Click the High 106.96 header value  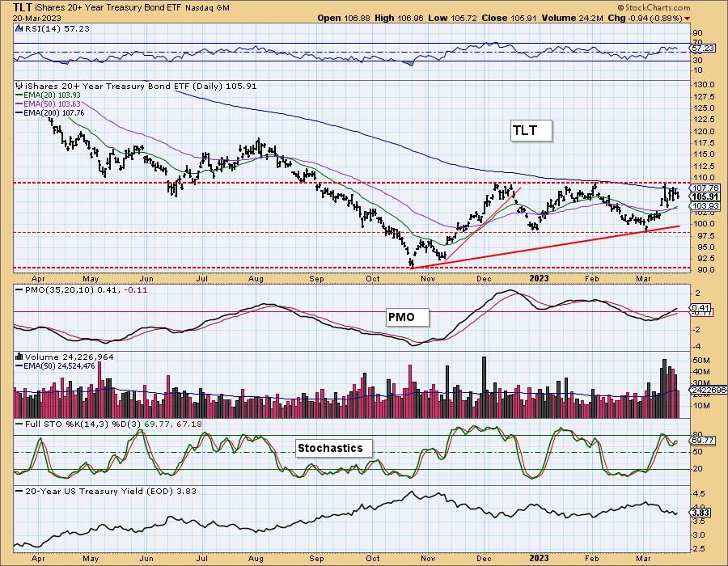(400, 18)
